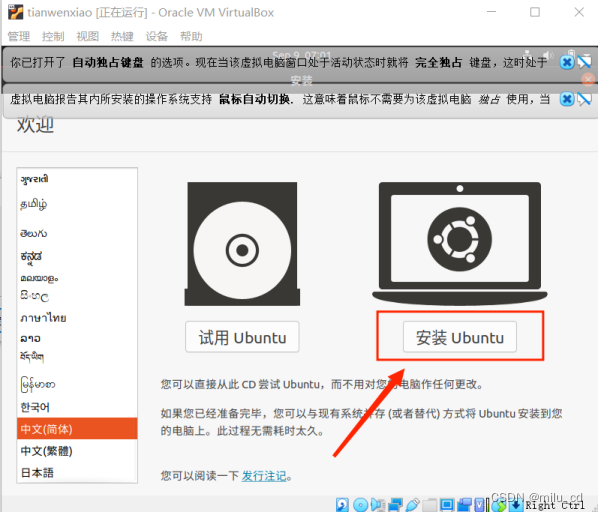Dismiss the mouse integration notification with blue X

(567, 100)
